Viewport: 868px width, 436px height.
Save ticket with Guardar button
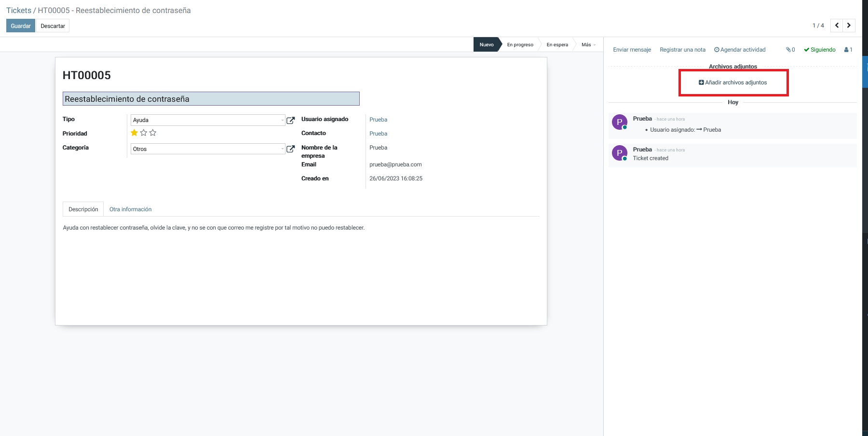[x=21, y=26]
